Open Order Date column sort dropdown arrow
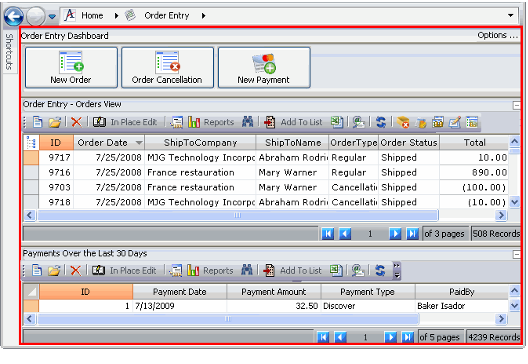This screenshot has height=364, width=528. pos(139,143)
